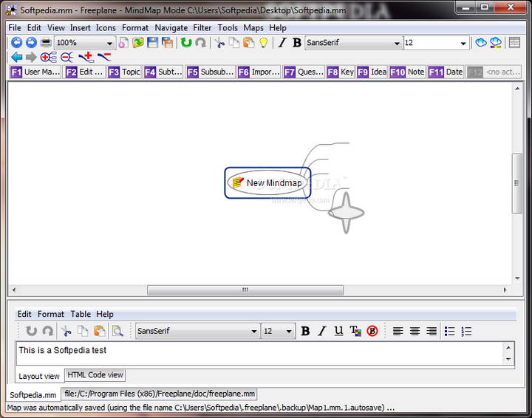Select the New Mindmap root node
This screenshot has height=418, width=532.
267,182
